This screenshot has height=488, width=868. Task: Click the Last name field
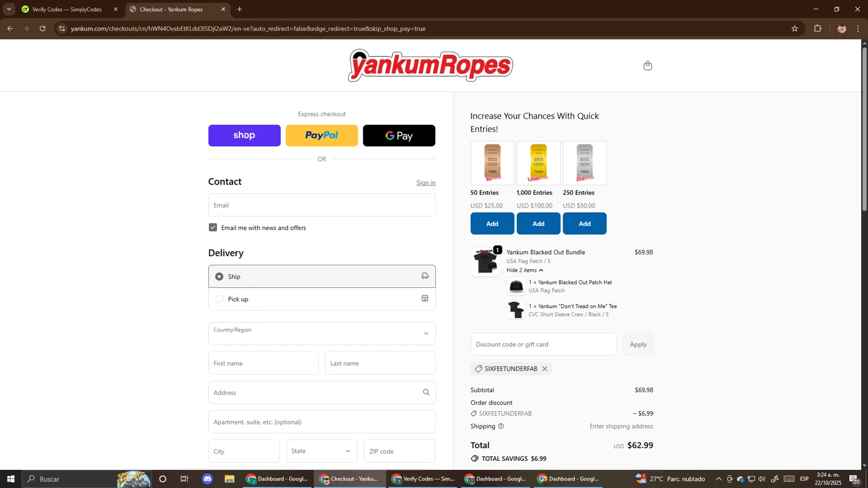pyautogui.click(x=380, y=363)
